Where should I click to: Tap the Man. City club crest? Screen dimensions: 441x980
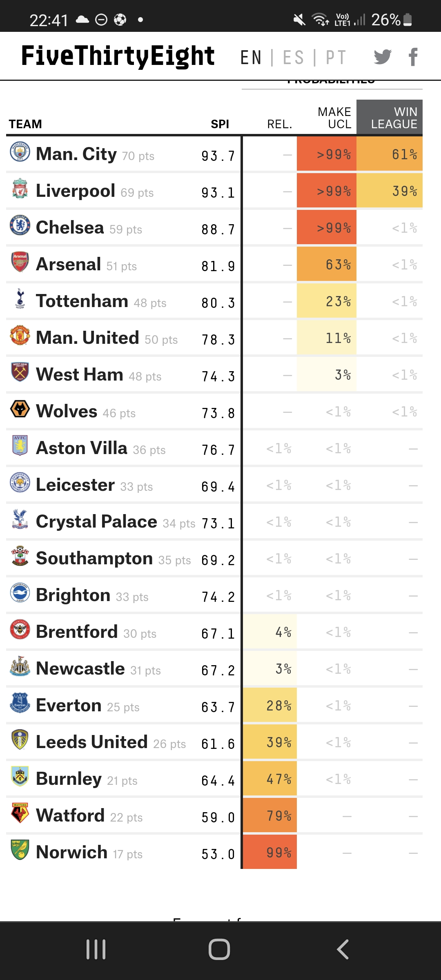[20, 152]
